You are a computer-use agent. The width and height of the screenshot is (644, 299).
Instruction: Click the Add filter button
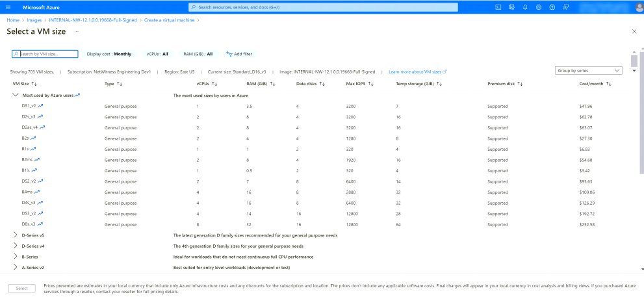(240, 54)
